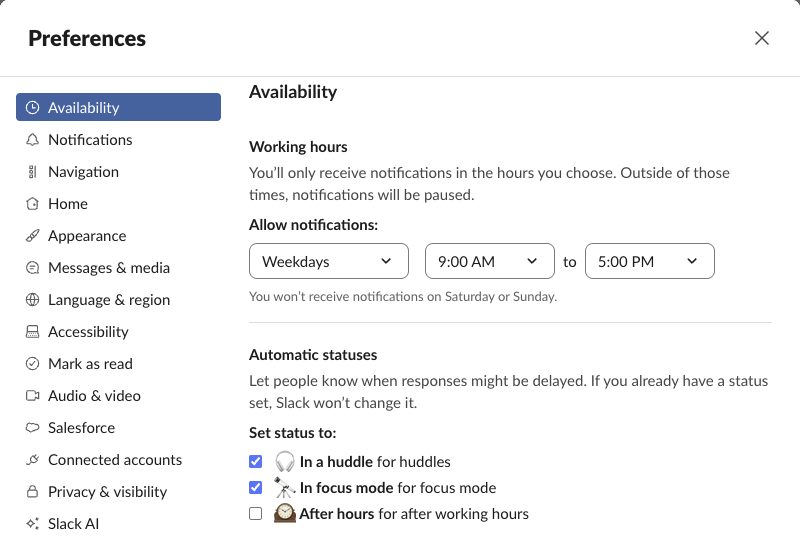Image resolution: width=800 pixels, height=540 pixels.
Task: Open the Weekdays dropdown
Action: (x=329, y=261)
